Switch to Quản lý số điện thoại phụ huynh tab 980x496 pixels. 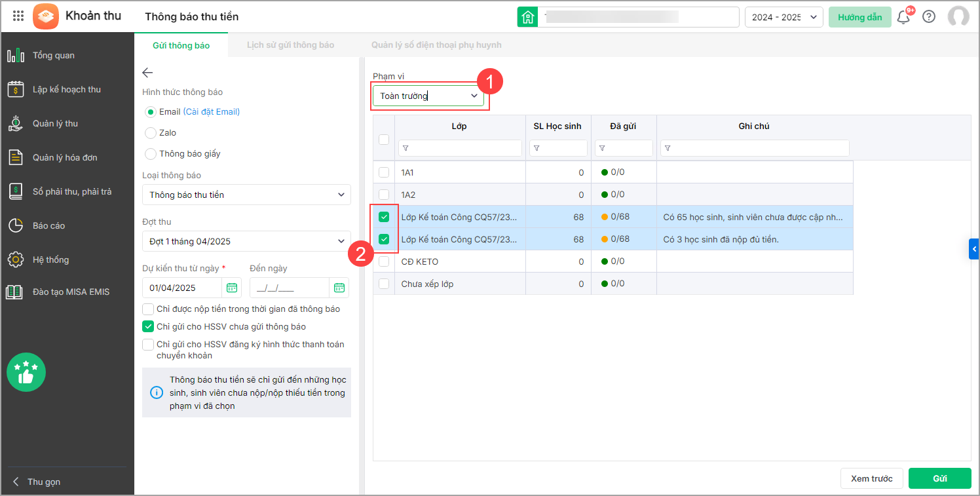tap(436, 45)
